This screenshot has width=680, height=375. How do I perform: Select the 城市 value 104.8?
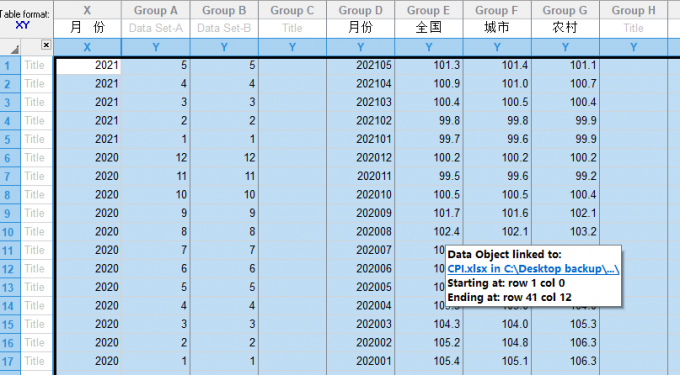497,343
